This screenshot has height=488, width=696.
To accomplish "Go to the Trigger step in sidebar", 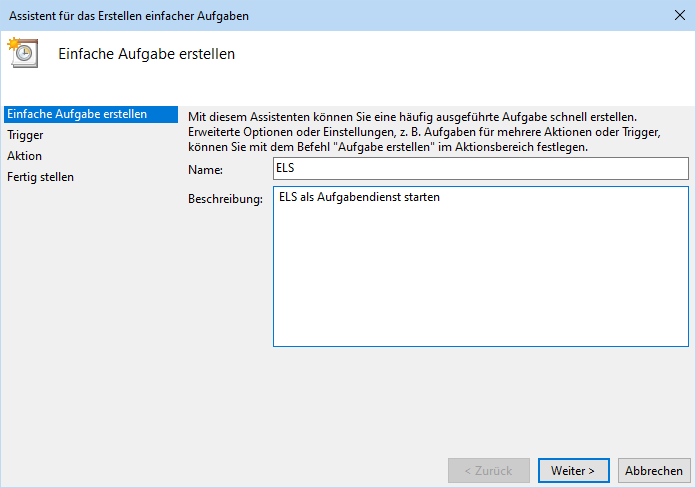I will coord(25,135).
